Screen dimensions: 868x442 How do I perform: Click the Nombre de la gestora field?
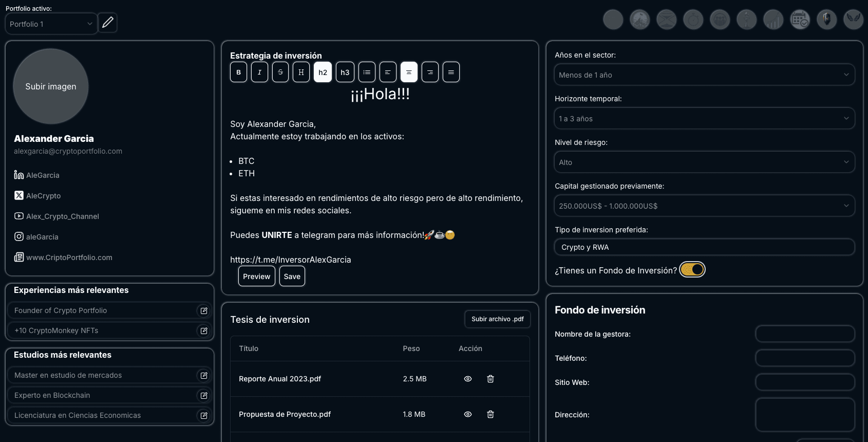click(805, 334)
